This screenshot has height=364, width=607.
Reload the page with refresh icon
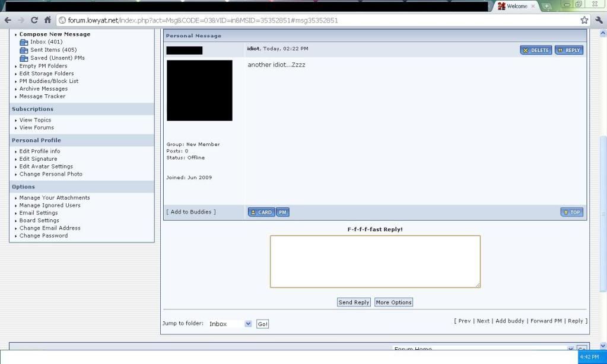pyautogui.click(x=34, y=20)
